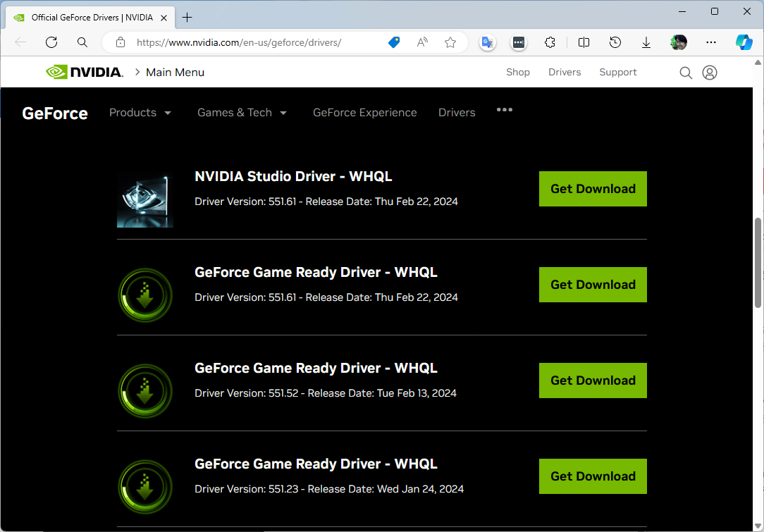Click the 551.61 Game Ready driver icon
Screen dimensions: 764x532
click(145, 295)
